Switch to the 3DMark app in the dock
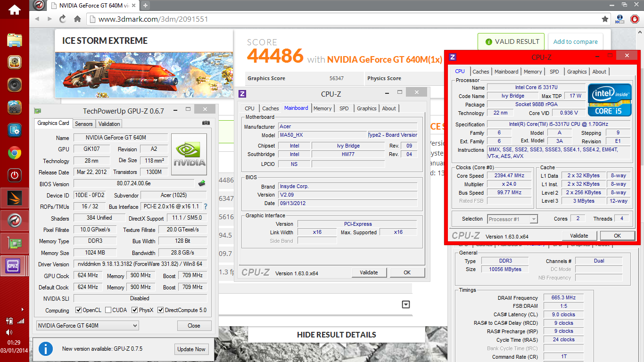Image resolution: width=644 pixels, height=362 pixels. coord(15,198)
